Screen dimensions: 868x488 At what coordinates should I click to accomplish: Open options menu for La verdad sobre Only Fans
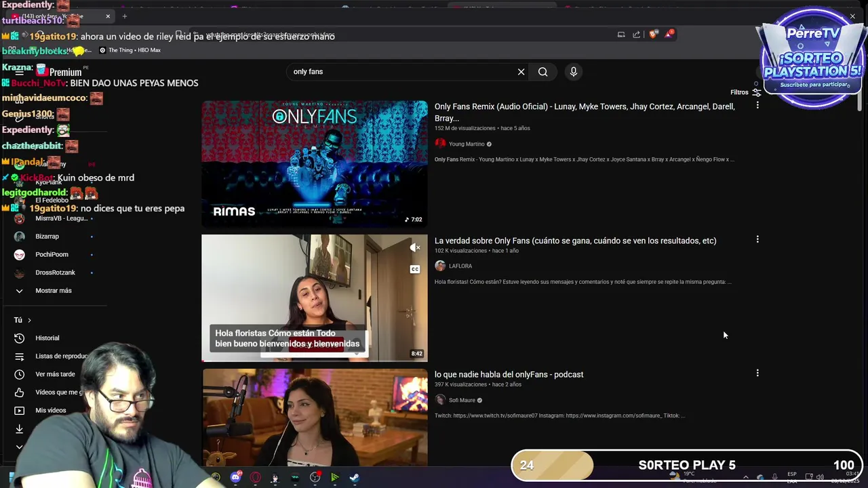757,239
